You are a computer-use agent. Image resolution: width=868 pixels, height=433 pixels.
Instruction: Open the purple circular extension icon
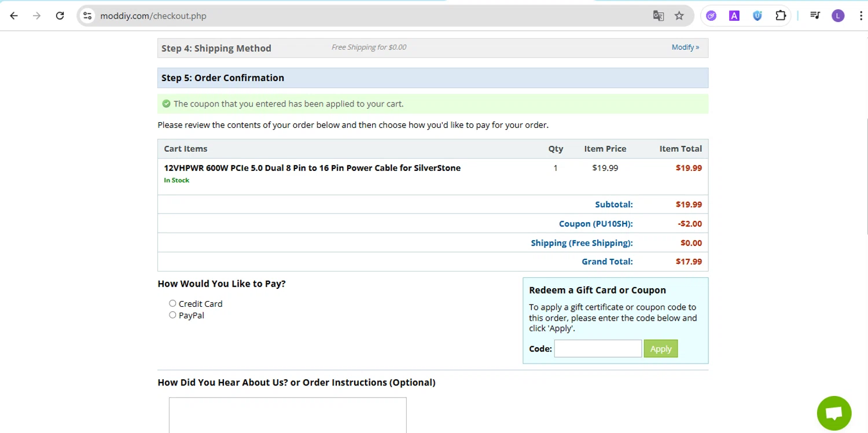(711, 16)
